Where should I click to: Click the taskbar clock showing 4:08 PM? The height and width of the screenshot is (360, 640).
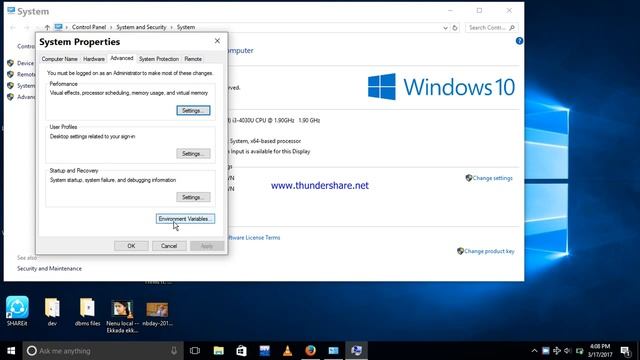[600, 351]
